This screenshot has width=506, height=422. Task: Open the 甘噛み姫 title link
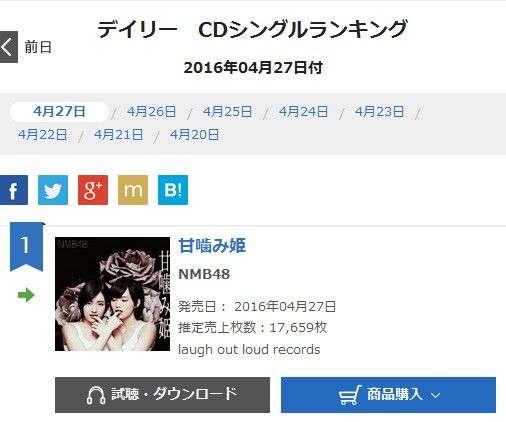[x=212, y=246]
